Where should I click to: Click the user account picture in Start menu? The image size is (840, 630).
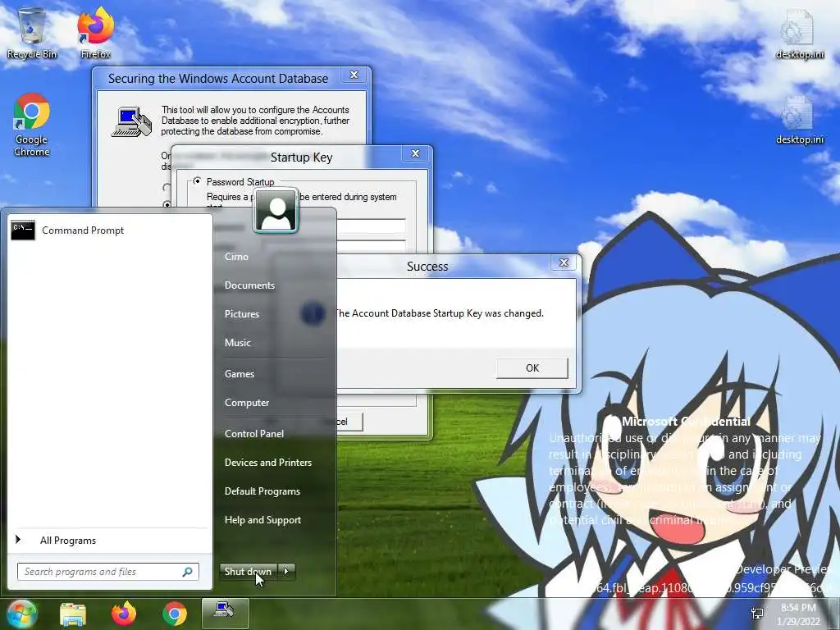(276, 211)
